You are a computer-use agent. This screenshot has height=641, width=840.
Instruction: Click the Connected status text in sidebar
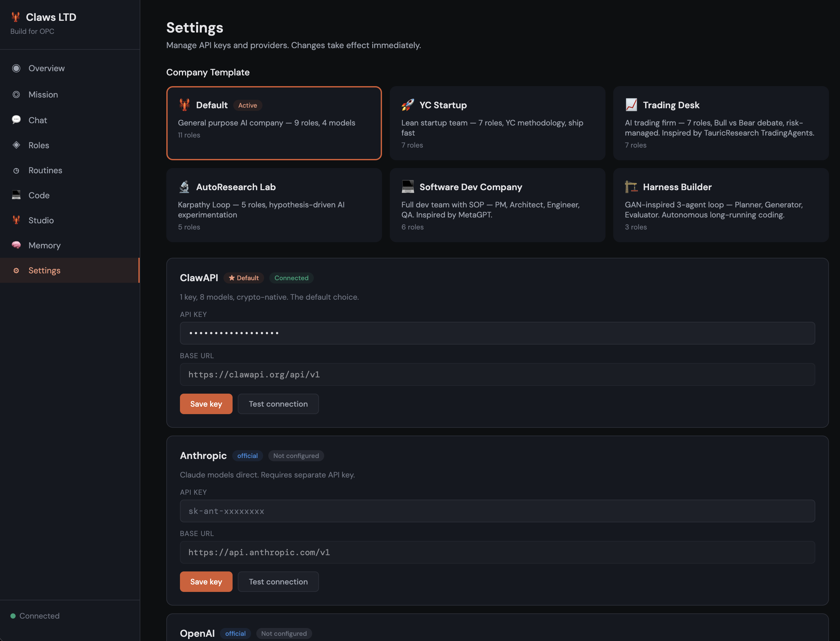tap(39, 616)
